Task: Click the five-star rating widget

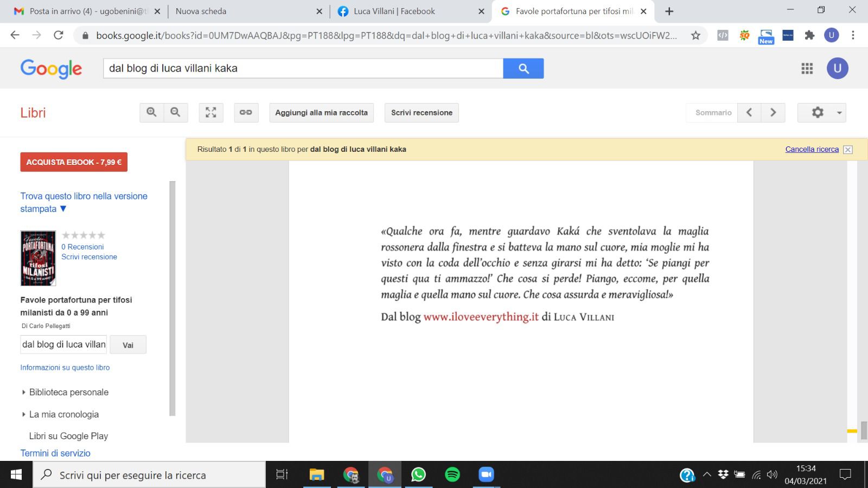Action: (83, 235)
